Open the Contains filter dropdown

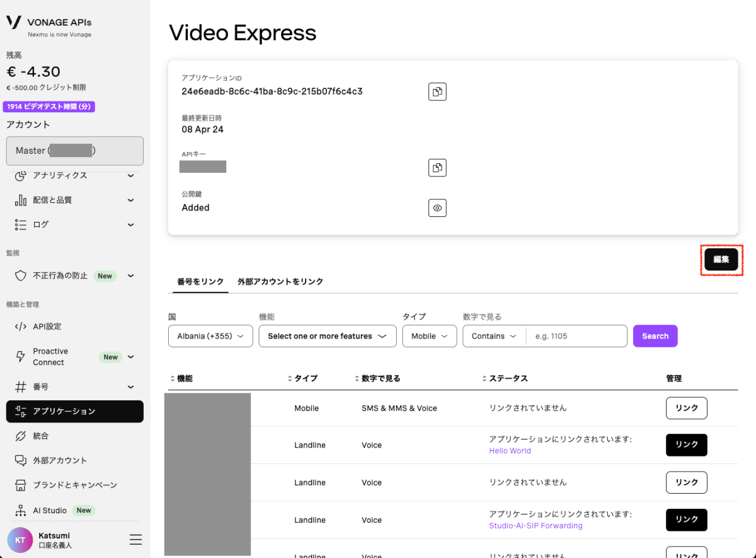pyautogui.click(x=495, y=336)
